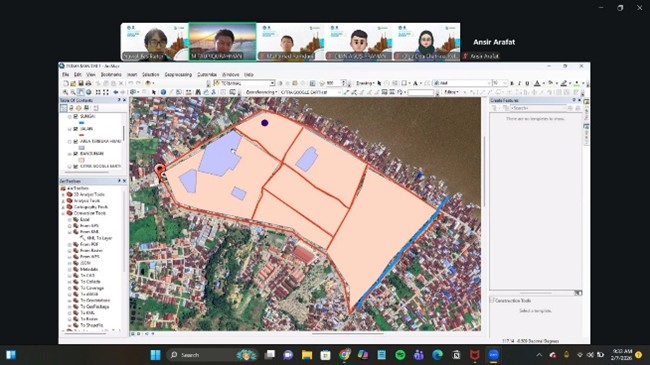650x365 pixels.
Task: Apply bold text formatting
Action: [512, 83]
